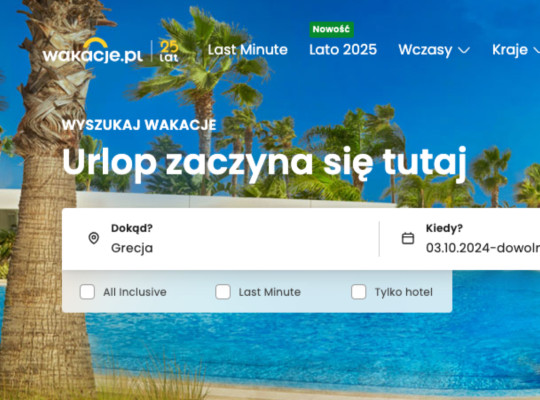Go to Lato 2025 offers
Screen dimensions: 540x400
343,50
